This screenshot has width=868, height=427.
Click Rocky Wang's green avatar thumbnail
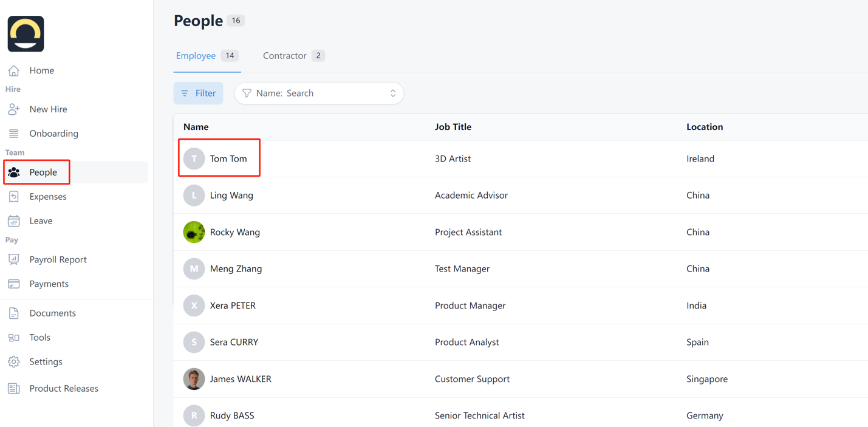pos(194,232)
